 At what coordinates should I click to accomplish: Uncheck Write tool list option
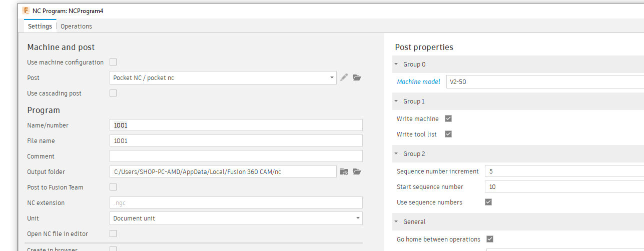pyautogui.click(x=448, y=134)
